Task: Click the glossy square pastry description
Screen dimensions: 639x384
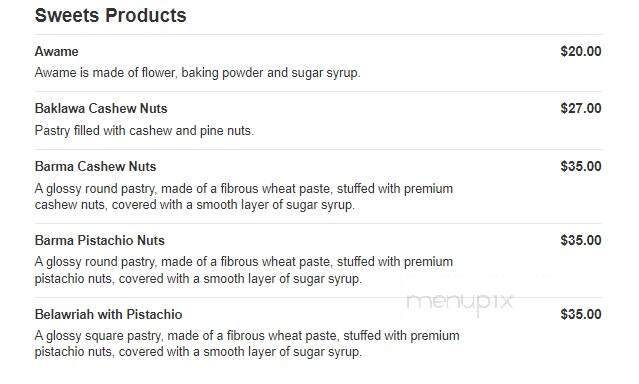Action: [x=247, y=344]
